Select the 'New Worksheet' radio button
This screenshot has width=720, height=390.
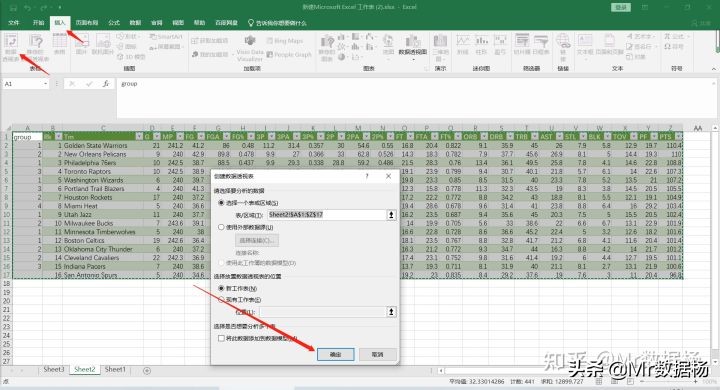(221, 288)
